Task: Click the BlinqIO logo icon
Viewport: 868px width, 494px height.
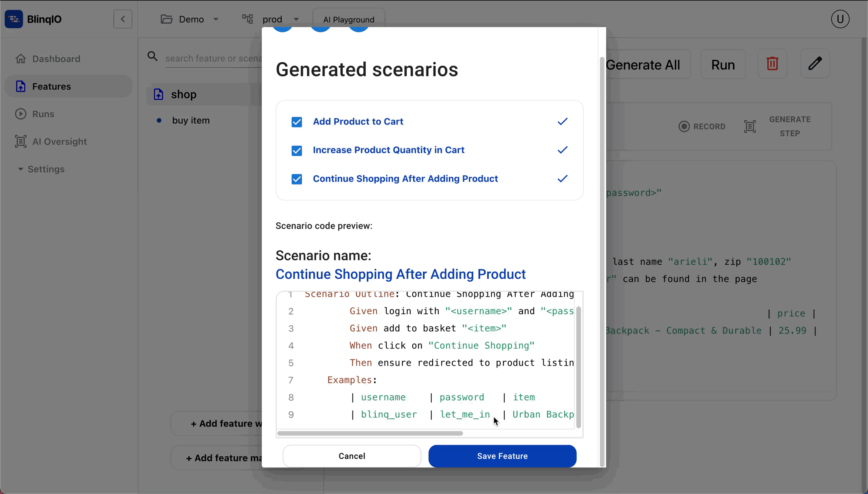Action: [14, 19]
